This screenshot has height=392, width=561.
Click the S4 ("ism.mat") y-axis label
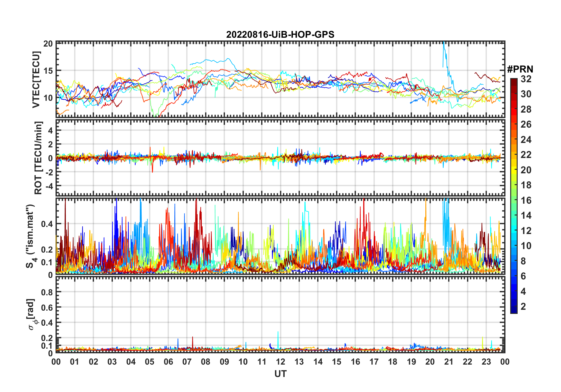point(31,236)
